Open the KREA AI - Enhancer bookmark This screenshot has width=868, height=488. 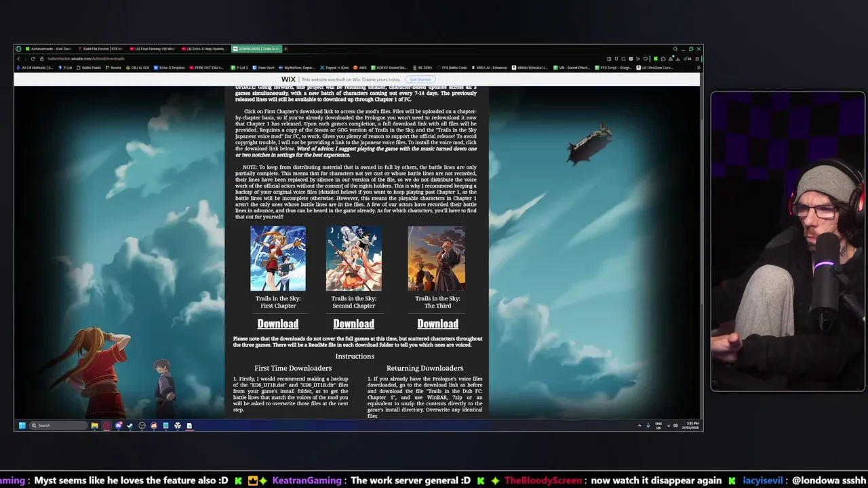pos(489,68)
